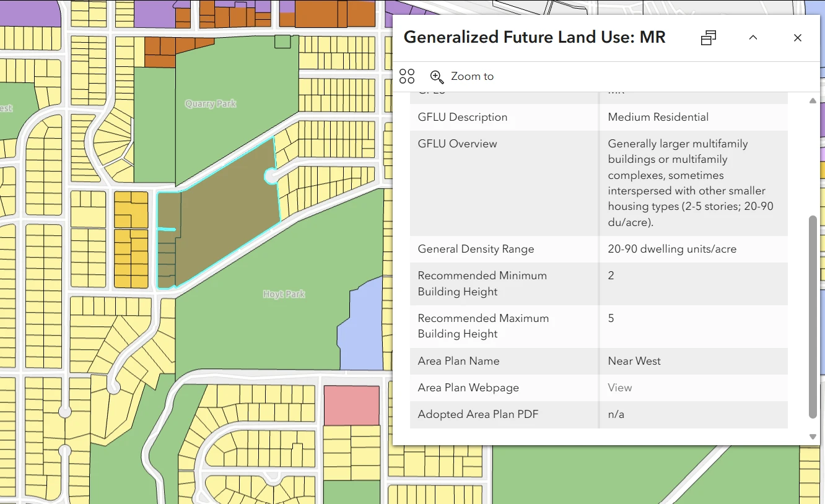Click the popup title Generalized Future Land Use
The height and width of the screenshot is (504, 825).
(534, 37)
